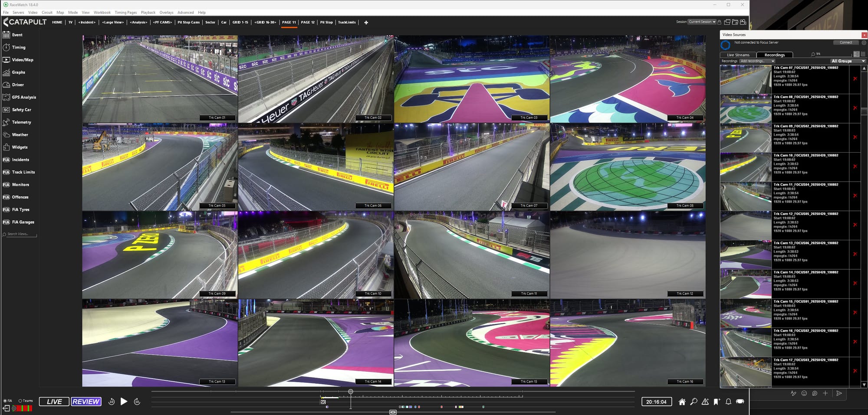This screenshot has height=415, width=868.
Task: Switch to the Live Streams tab
Action: [738, 55]
